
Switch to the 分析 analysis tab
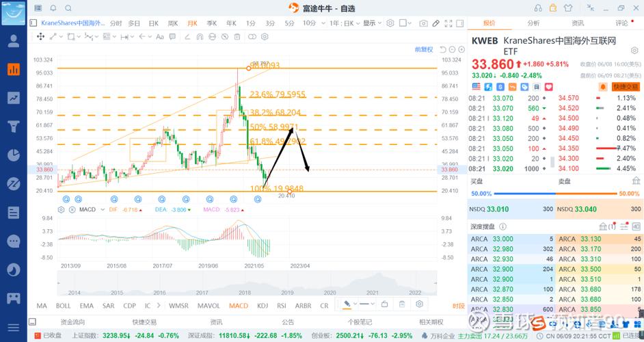click(x=533, y=23)
